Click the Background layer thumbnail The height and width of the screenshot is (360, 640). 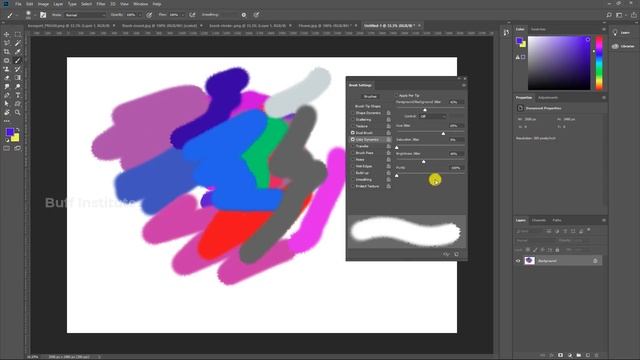pos(529,260)
